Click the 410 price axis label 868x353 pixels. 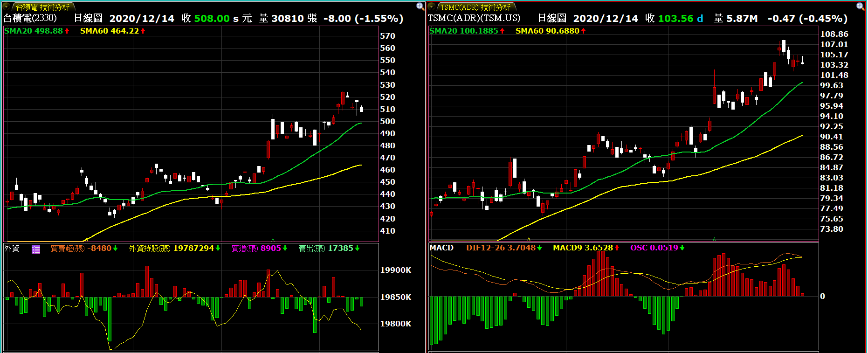click(387, 231)
